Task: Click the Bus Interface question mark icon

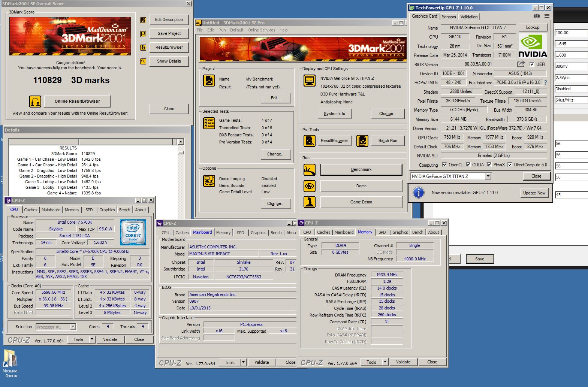Action: pos(546,82)
